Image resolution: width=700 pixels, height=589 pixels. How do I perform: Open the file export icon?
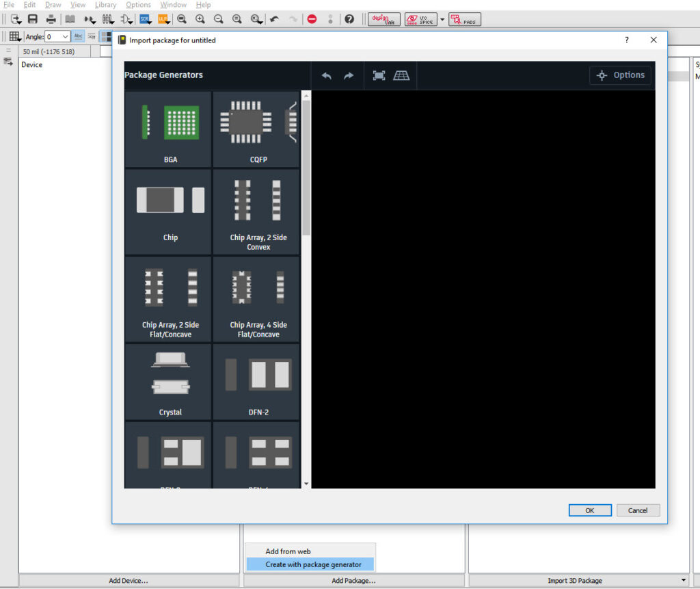(x=16, y=19)
